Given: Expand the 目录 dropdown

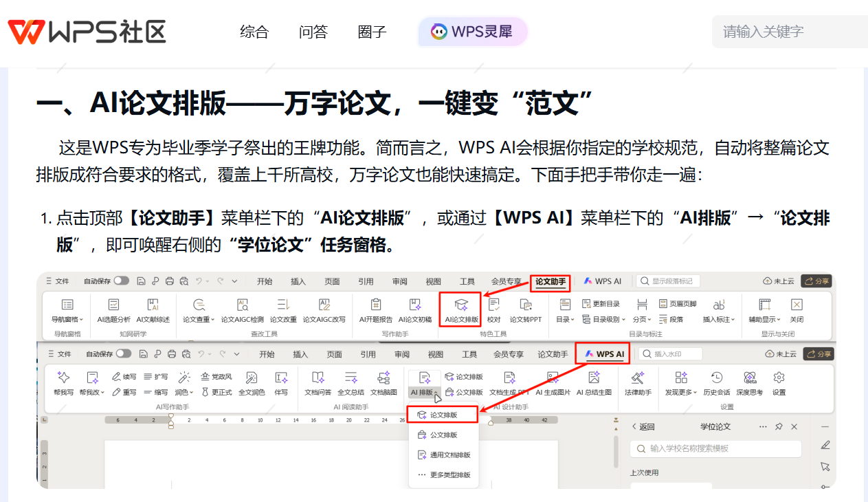Looking at the screenshot, I should click(x=565, y=310).
